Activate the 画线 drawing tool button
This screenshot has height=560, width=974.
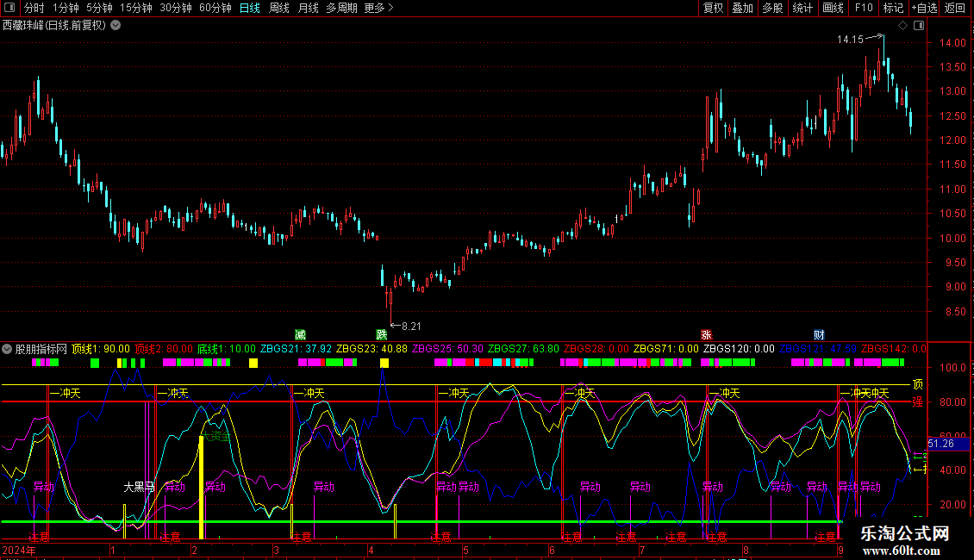pyautogui.click(x=833, y=8)
